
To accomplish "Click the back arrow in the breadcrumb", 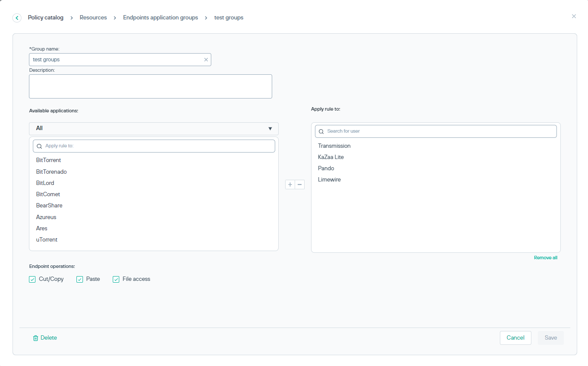I will point(17,17).
